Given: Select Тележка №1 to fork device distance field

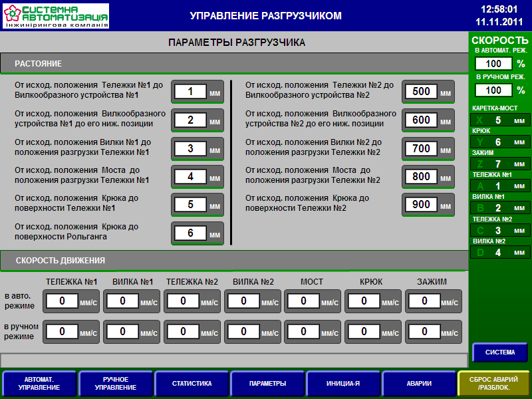Looking at the screenshot, I should click(x=190, y=92).
